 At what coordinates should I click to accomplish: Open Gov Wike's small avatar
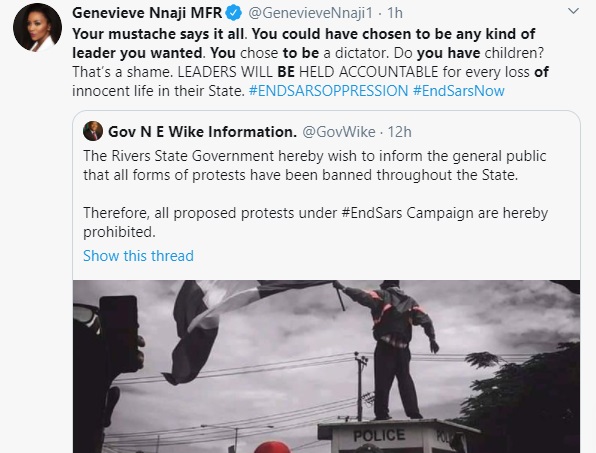click(x=93, y=131)
